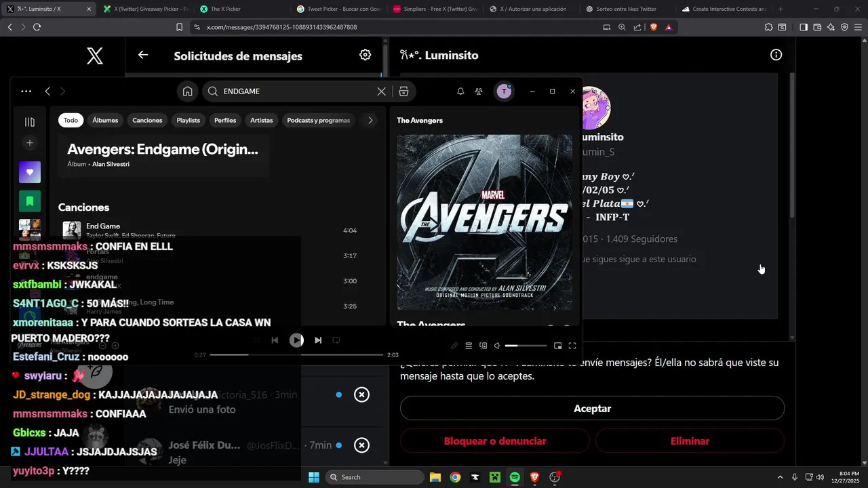Skip to next track in Spotify
The image size is (868, 488).
[318, 340]
